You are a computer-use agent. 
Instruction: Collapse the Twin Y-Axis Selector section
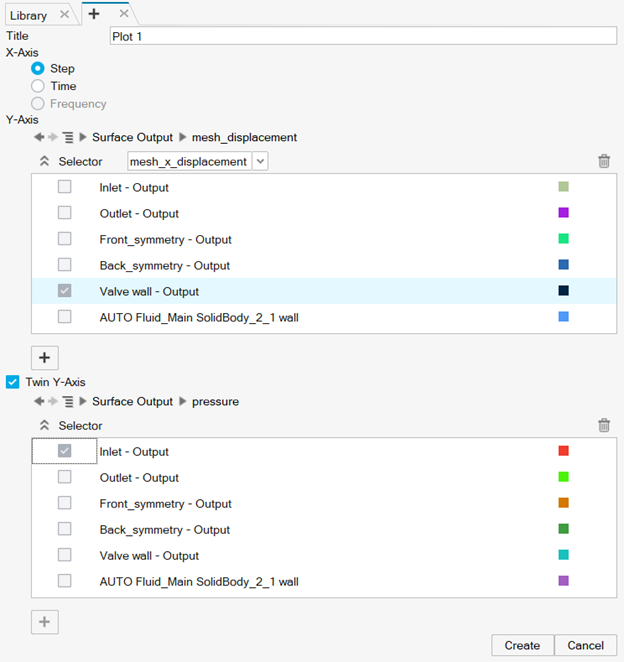(44, 425)
